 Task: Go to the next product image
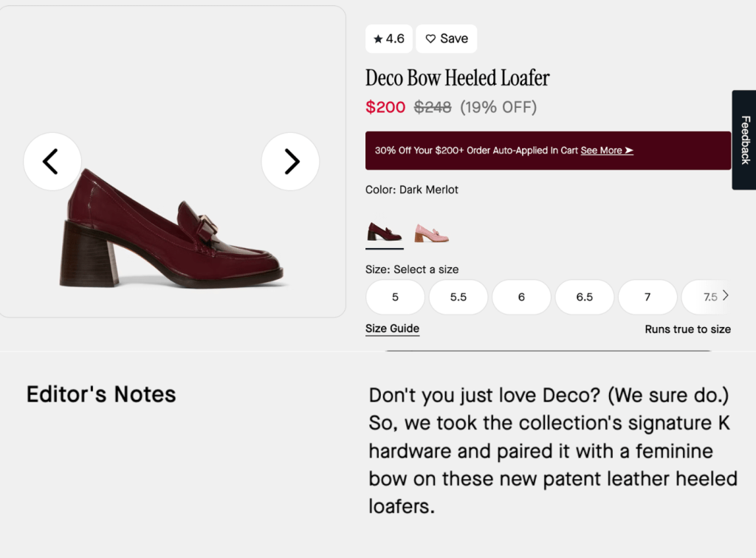[291, 161]
